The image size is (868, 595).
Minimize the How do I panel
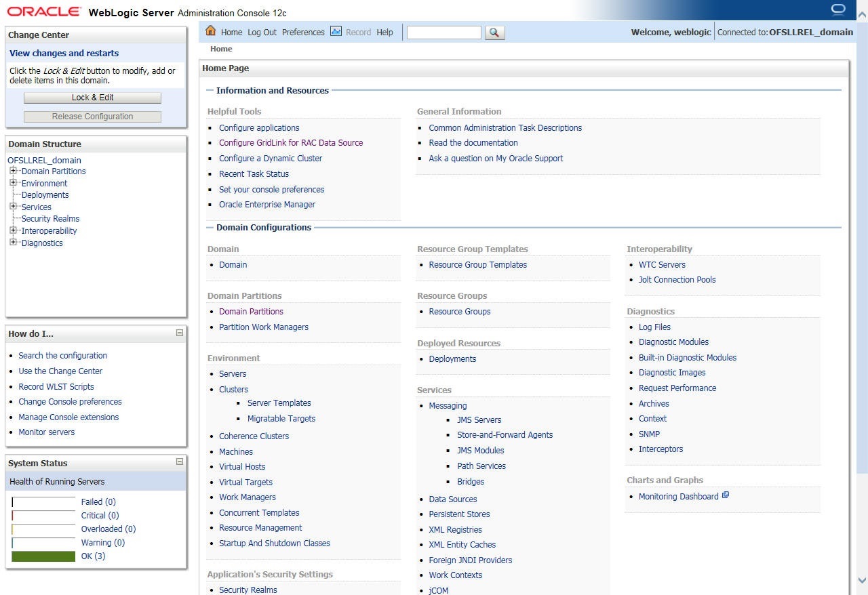(x=180, y=333)
